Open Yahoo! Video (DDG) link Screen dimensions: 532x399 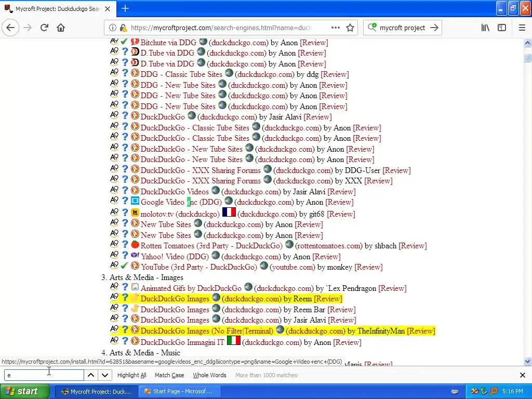click(175, 257)
